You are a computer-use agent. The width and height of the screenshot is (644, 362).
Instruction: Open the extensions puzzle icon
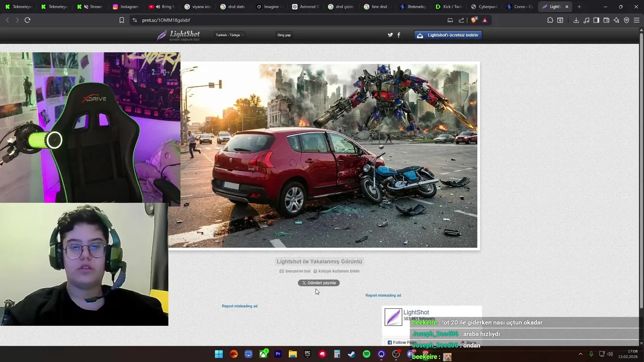click(x=550, y=20)
